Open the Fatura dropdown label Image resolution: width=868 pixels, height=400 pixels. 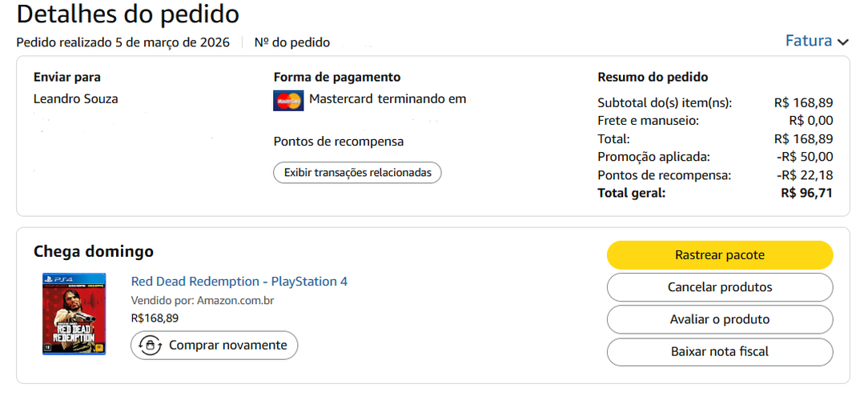click(809, 41)
